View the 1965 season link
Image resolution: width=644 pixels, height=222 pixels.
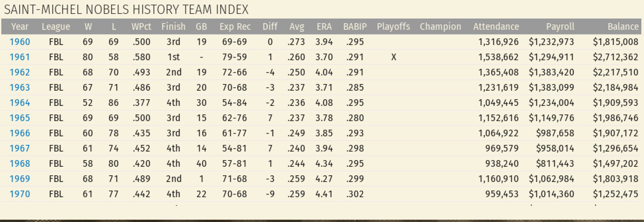click(x=20, y=118)
